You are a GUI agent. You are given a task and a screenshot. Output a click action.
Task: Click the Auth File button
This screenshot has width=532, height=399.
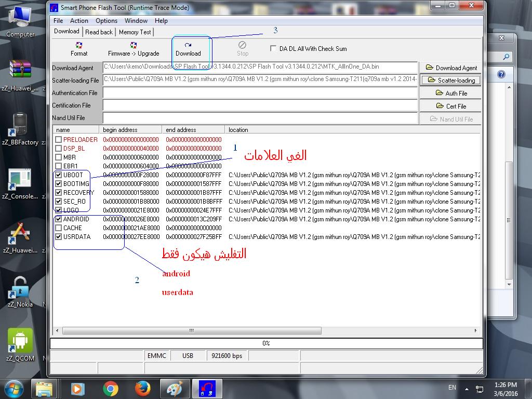pyautogui.click(x=450, y=93)
